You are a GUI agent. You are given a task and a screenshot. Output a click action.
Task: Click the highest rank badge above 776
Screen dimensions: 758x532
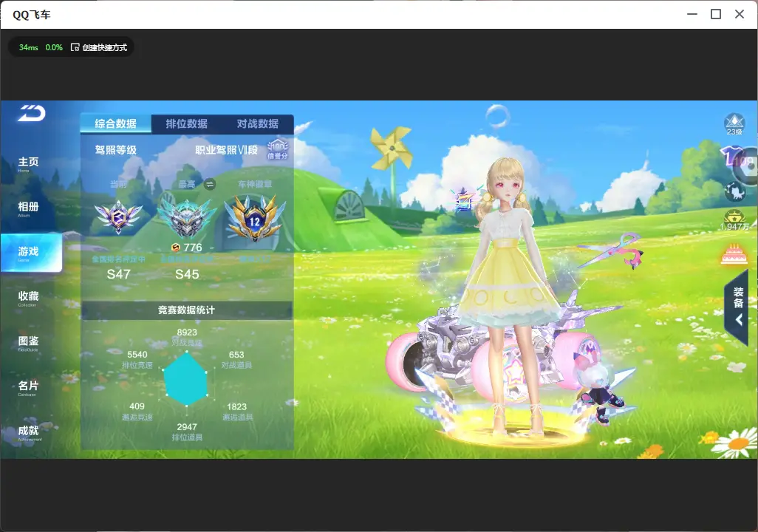pos(187,218)
